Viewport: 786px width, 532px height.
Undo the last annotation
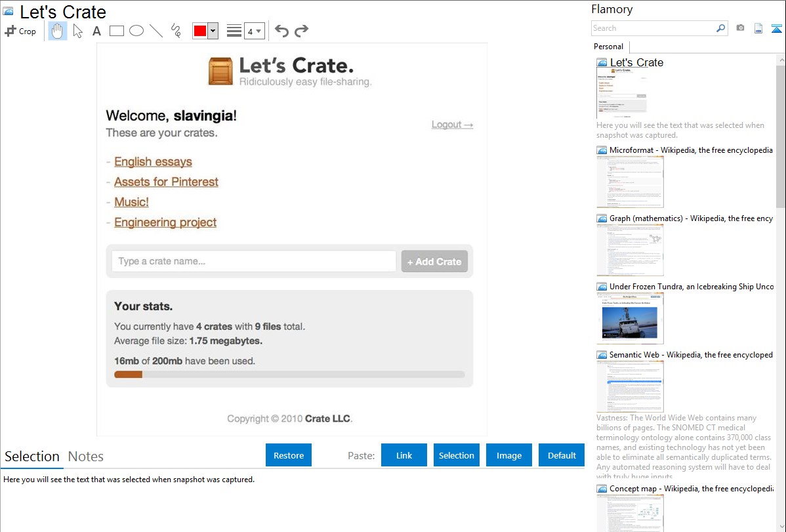click(x=281, y=31)
